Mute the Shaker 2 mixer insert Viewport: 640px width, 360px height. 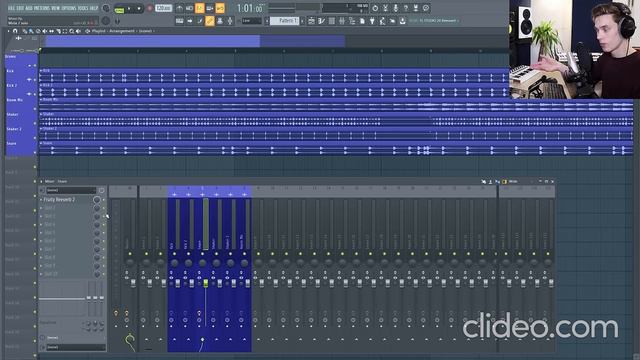(230, 254)
